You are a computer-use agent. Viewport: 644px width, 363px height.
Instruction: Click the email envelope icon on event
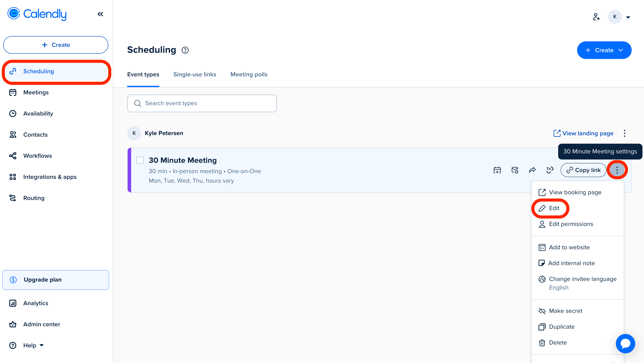coord(515,170)
